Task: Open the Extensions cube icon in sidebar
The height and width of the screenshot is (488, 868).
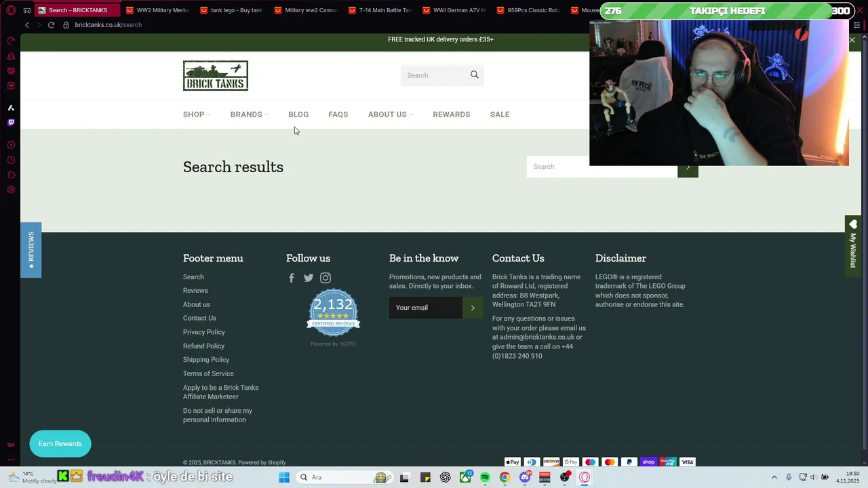Action: coord(11,175)
